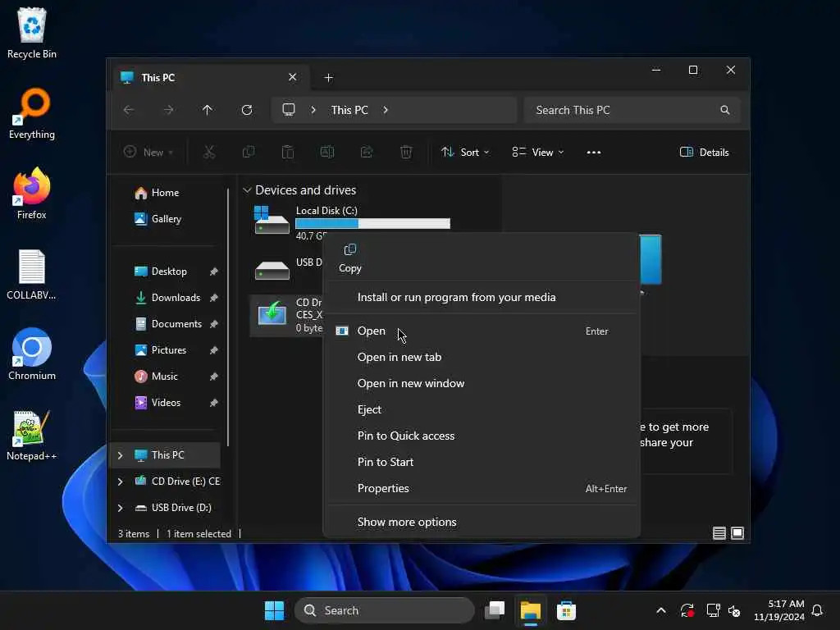Expand the This PC tree node

click(x=120, y=455)
